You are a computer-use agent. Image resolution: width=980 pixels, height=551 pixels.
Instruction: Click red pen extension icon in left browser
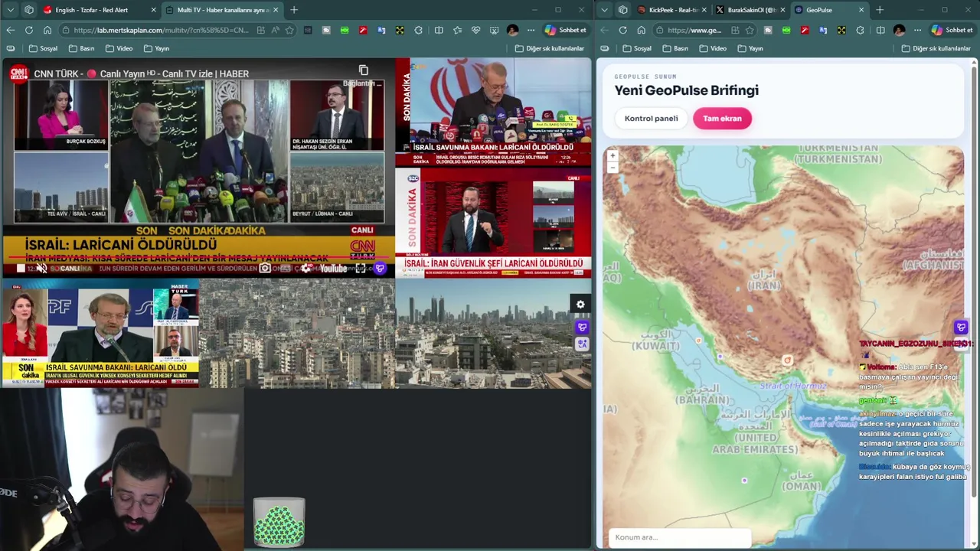point(363,30)
